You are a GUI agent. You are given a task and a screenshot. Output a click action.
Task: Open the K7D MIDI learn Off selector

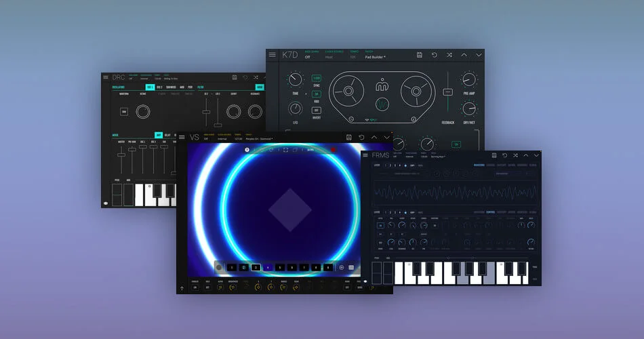pyautogui.click(x=307, y=57)
